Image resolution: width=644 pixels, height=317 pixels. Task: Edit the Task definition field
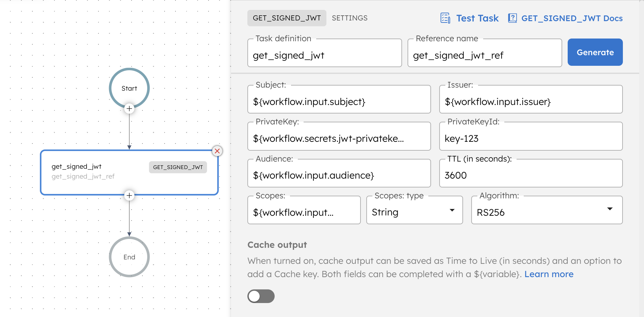[325, 53]
